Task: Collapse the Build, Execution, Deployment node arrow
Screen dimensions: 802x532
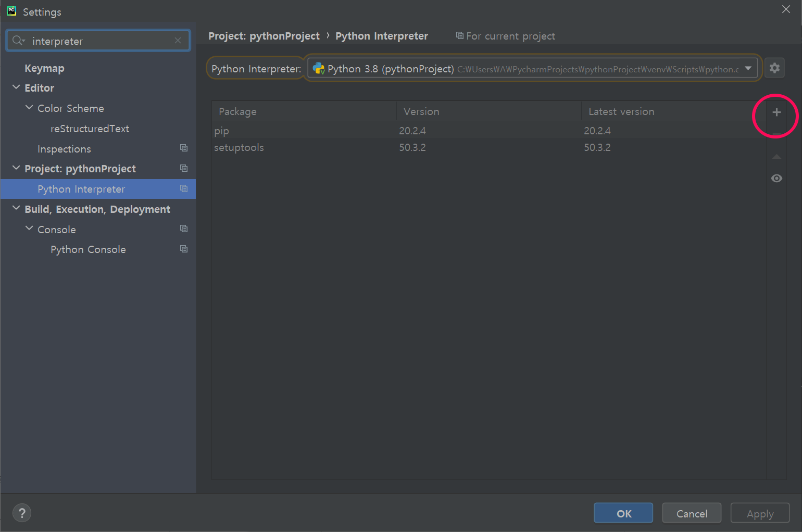Action: 16,208
